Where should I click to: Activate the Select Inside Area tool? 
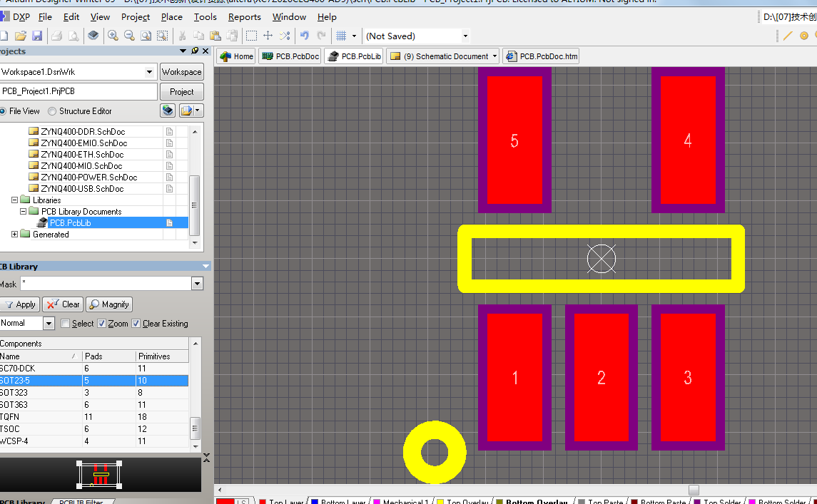251,36
